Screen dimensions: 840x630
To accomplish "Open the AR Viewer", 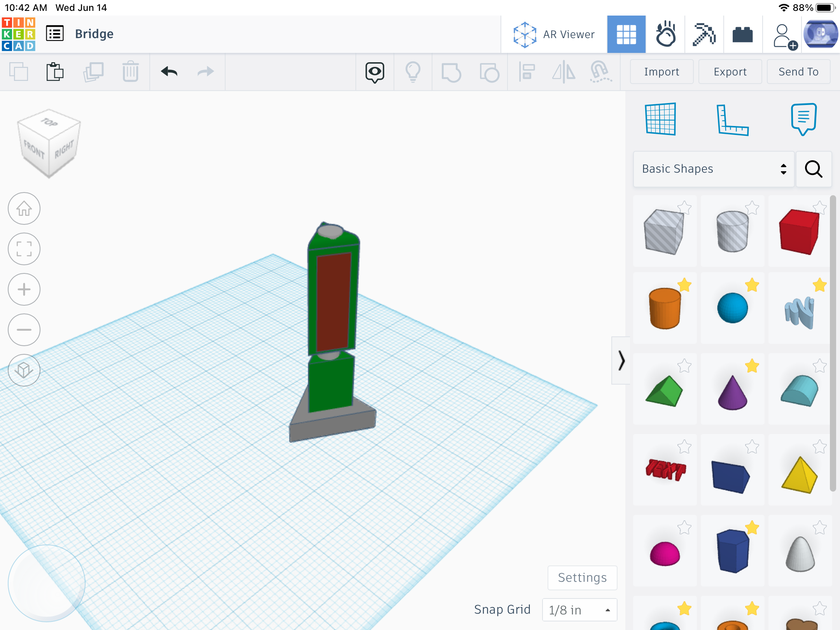I will coord(554,34).
